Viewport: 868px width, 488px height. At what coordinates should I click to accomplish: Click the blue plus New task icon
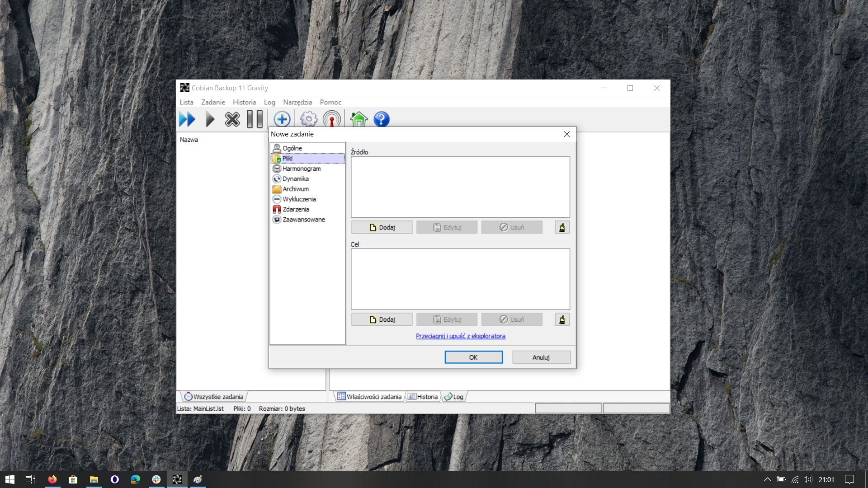(282, 119)
